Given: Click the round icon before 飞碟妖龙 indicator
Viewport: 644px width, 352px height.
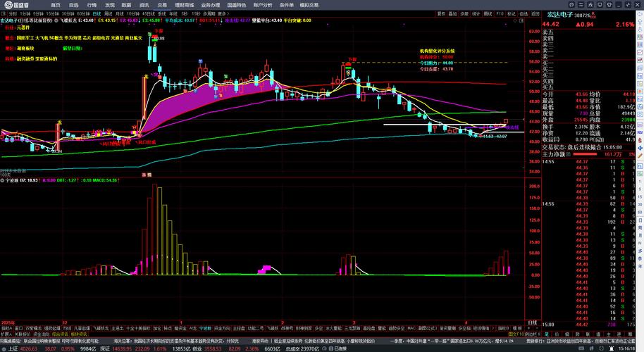Looking at the screenshot, I should [56, 20].
